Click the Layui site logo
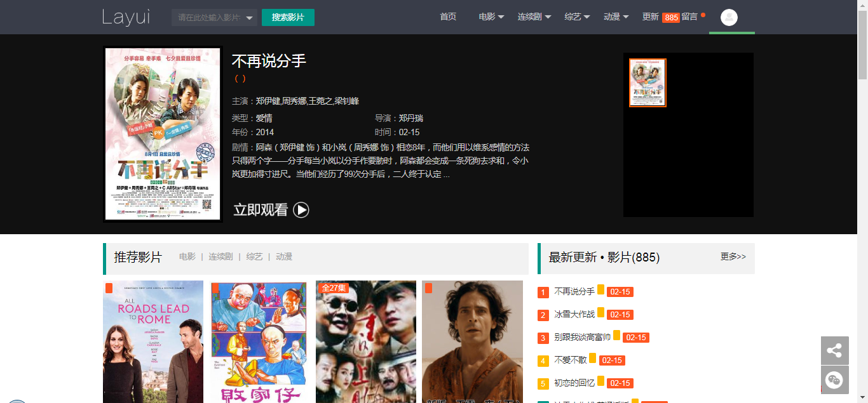This screenshot has height=403, width=868. coord(126,17)
